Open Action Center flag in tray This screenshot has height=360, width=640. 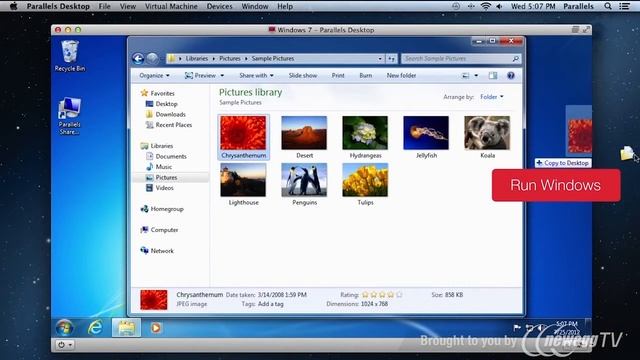pyautogui.click(x=517, y=327)
